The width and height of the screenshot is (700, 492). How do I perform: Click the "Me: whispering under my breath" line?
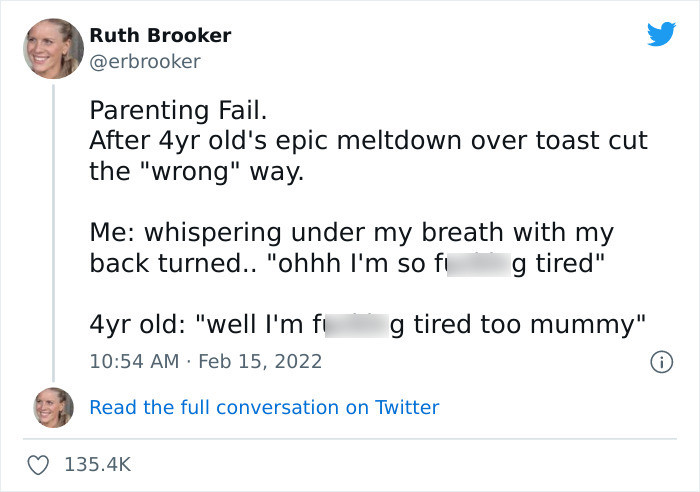pyautogui.click(x=350, y=233)
